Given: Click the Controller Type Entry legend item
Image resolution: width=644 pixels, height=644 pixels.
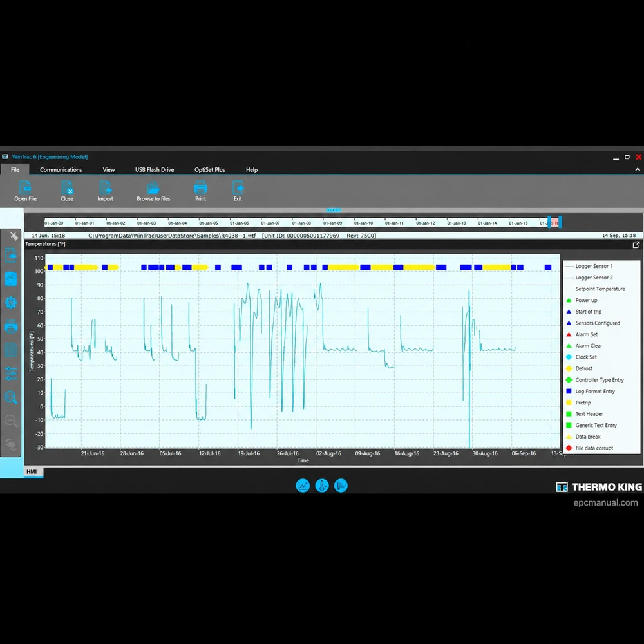Looking at the screenshot, I should (594, 380).
